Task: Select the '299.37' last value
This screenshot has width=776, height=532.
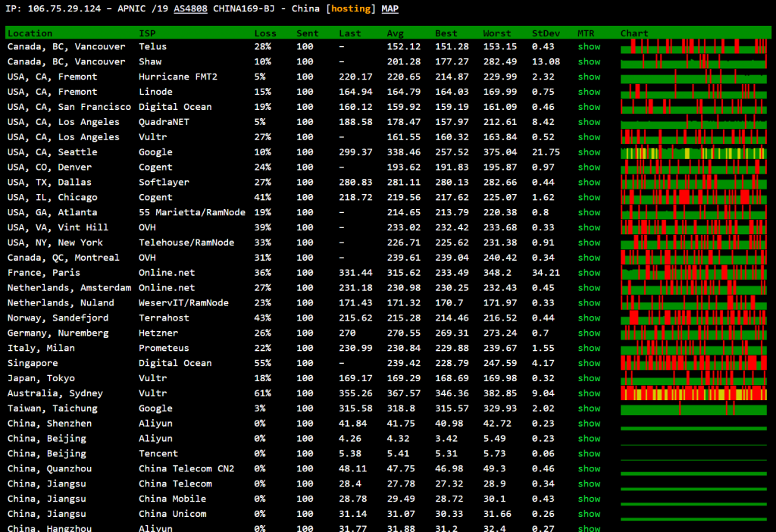Action: (x=356, y=152)
